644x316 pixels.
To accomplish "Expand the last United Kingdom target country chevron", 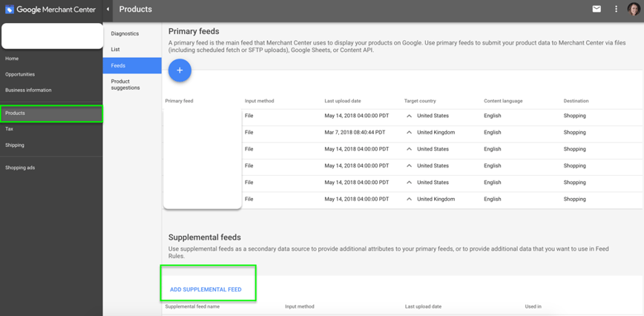I will click(x=409, y=200).
